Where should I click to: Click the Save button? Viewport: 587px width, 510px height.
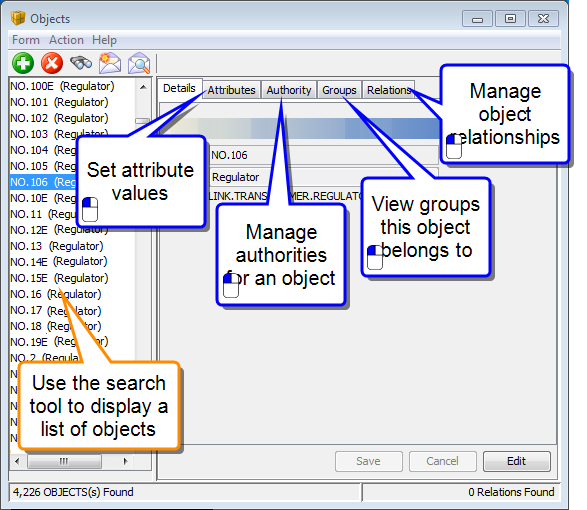coord(368,461)
